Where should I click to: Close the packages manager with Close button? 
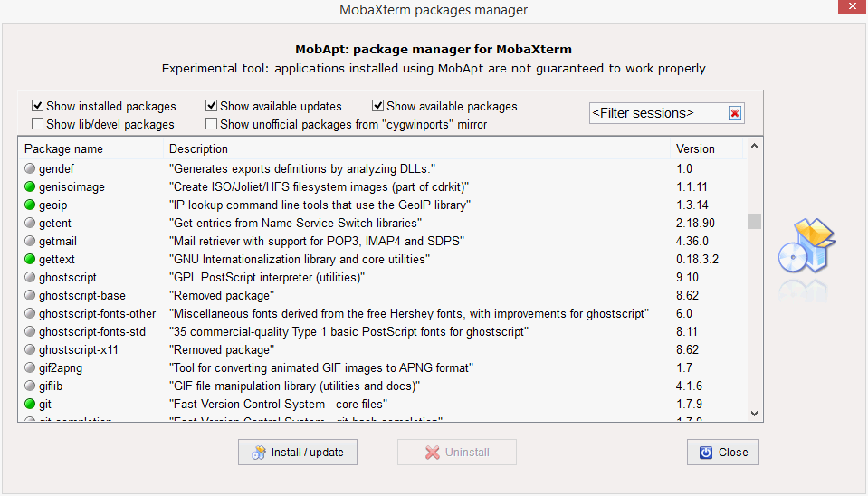tap(723, 453)
